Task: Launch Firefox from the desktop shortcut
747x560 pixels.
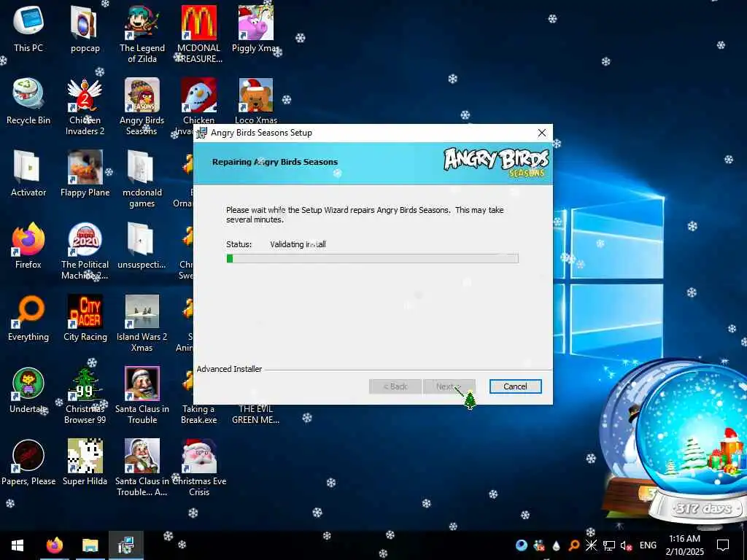Action: tap(28, 245)
